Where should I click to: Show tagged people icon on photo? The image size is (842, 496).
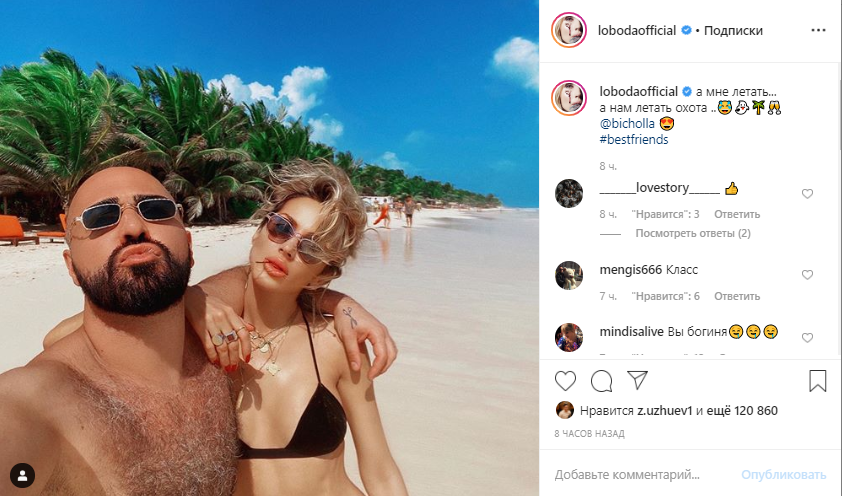click(x=23, y=475)
